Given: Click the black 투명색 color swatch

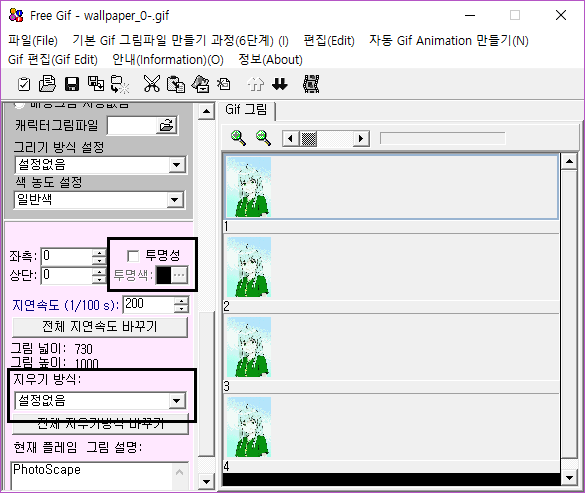Looking at the screenshot, I should pos(164,275).
